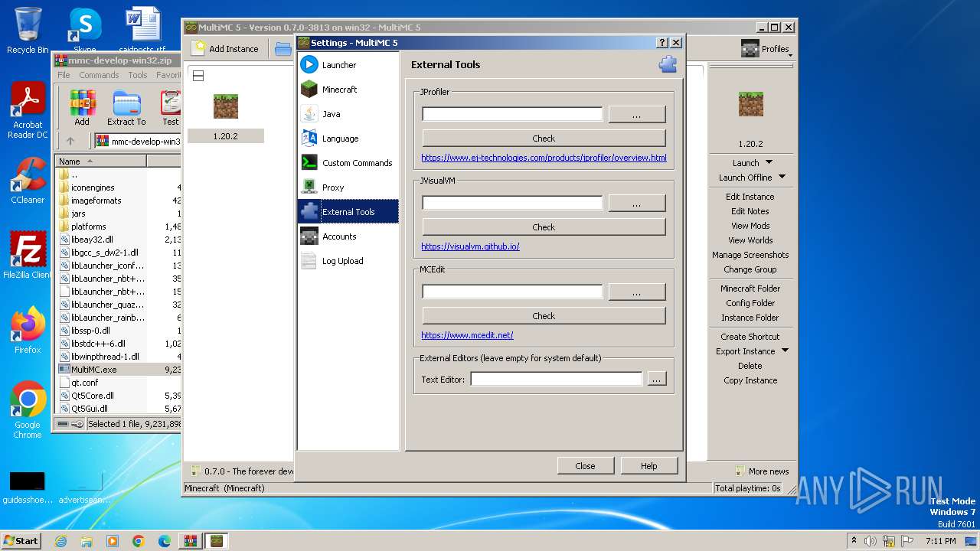Click the Text Editor path field
Viewport: 980px width, 551px height.
pyautogui.click(x=556, y=379)
